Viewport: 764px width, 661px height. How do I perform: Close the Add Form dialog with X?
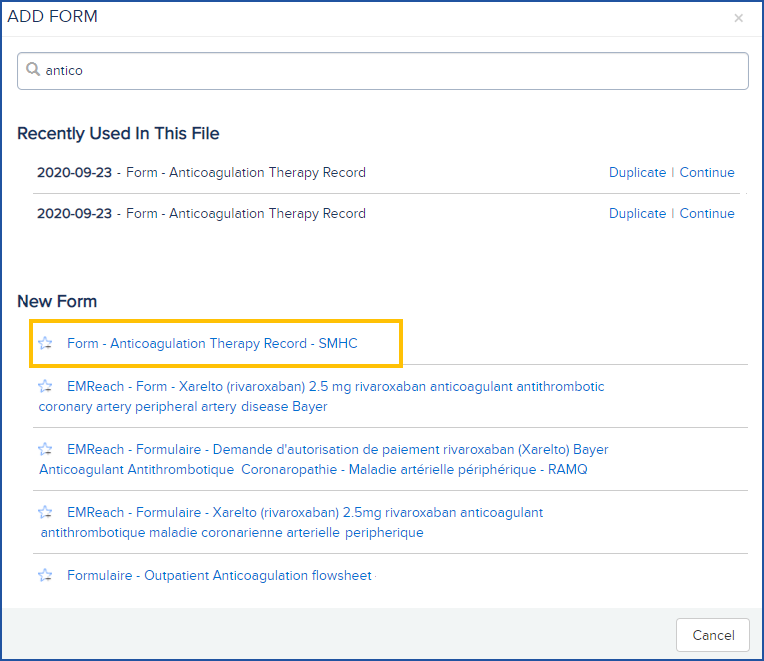pos(738,18)
